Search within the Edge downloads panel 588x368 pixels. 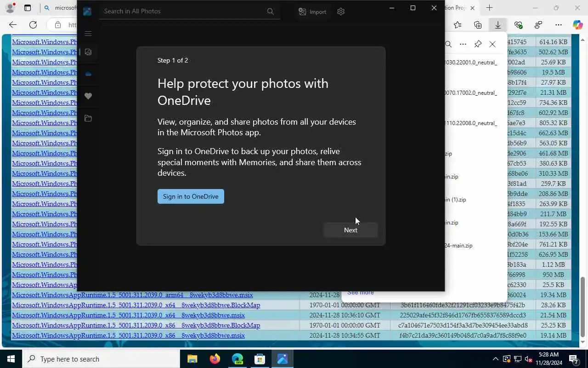[448, 44]
